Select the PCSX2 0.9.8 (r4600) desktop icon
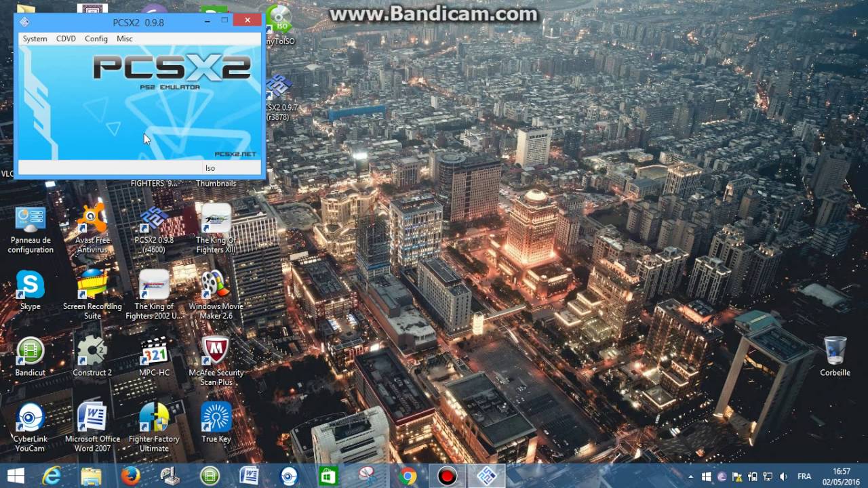The image size is (868, 488). pyautogui.click(x=154, y=230)
